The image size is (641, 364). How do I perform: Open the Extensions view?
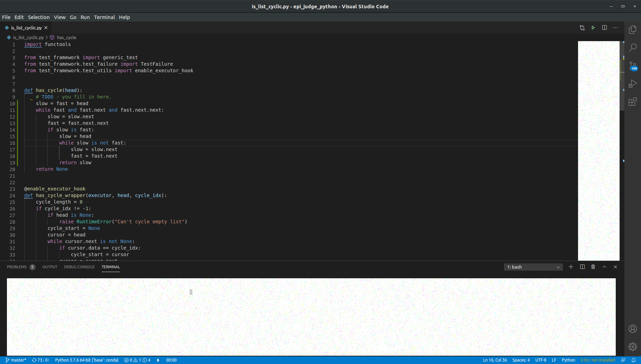(633, 102)
